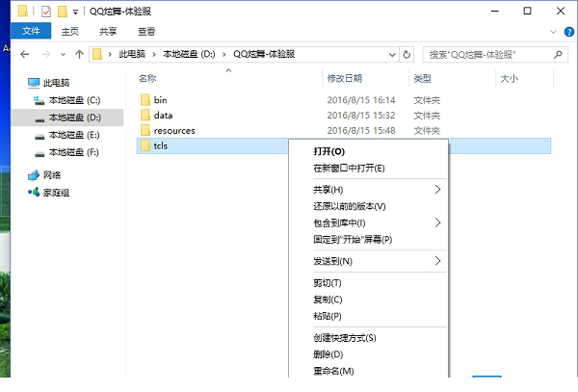This screenshot has width=578, height=392.
Task: Click the date 2016/8/15 16:14
Action: tap(361, 100)
